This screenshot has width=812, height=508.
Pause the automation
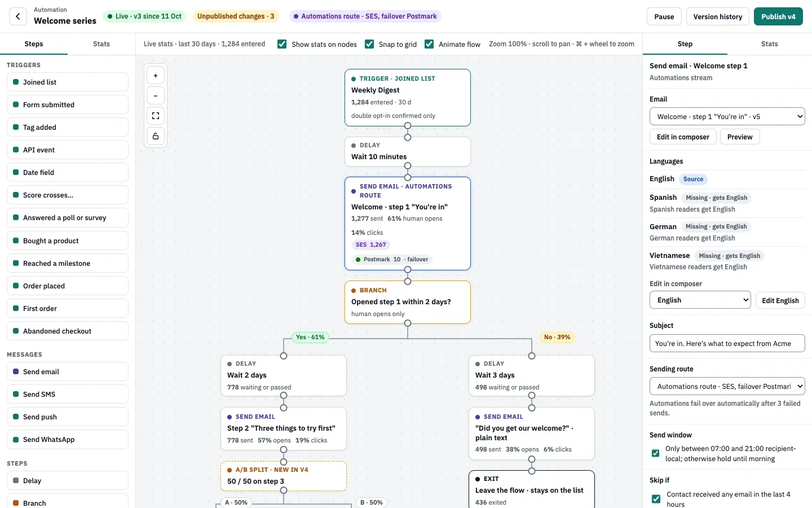(664, 16)
